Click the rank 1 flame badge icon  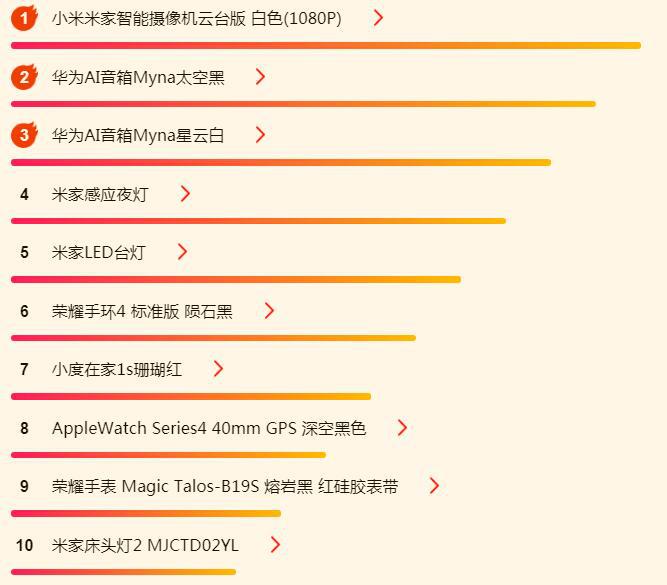click(x=24, y=17)
